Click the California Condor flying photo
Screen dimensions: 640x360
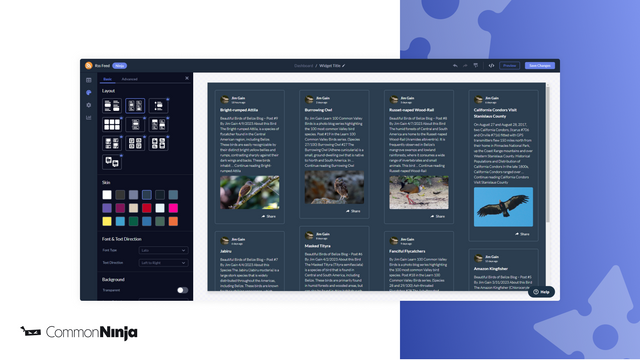[503, 207]
